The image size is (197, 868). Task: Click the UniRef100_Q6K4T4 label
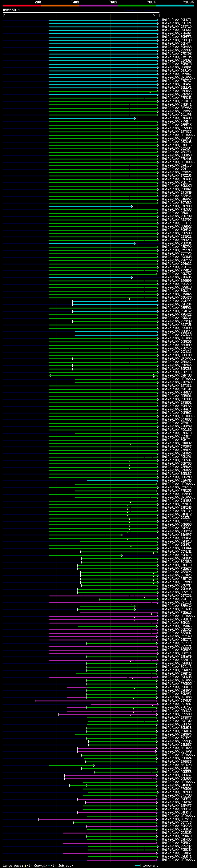tap(176, 44)
